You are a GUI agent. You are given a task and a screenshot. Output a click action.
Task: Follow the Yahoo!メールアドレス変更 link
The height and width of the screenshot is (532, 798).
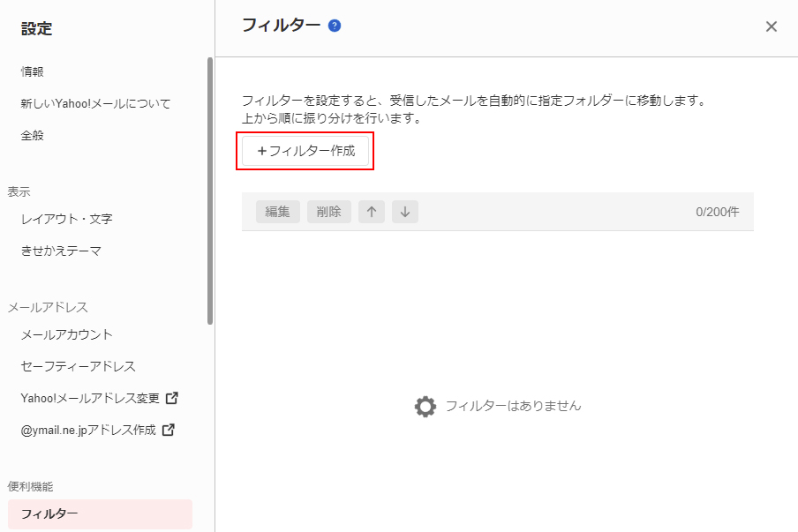point(90,398)
